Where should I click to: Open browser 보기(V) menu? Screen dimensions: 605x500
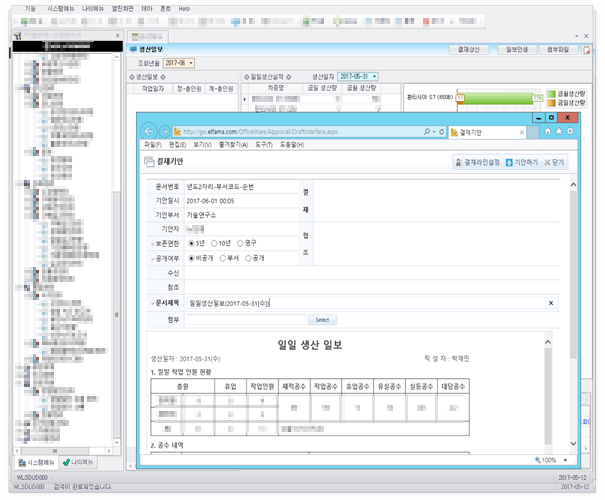click(203, 145)
